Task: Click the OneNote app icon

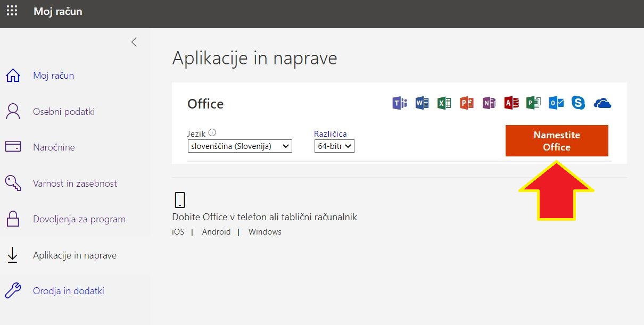Action: click(489, 103)
